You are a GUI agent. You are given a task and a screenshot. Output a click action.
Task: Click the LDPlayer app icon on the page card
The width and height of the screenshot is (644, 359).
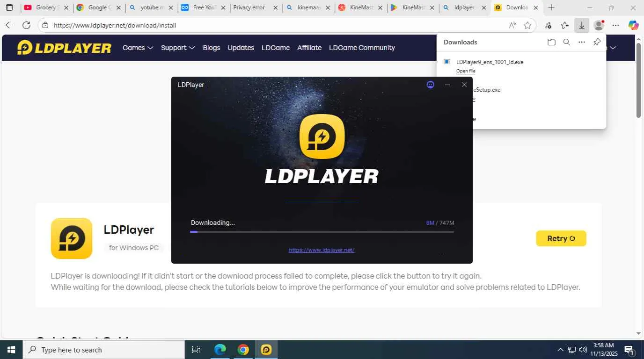click(x=72, y=238)
